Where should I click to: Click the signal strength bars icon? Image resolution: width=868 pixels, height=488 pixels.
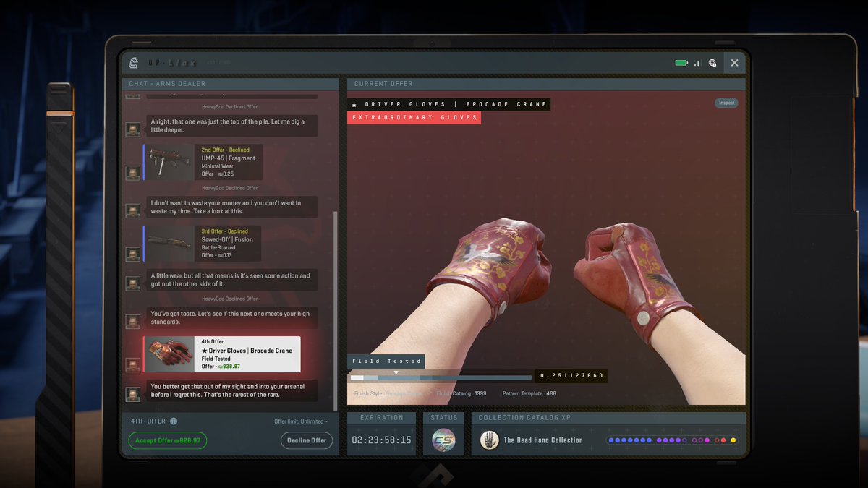[x=698, y=63]
